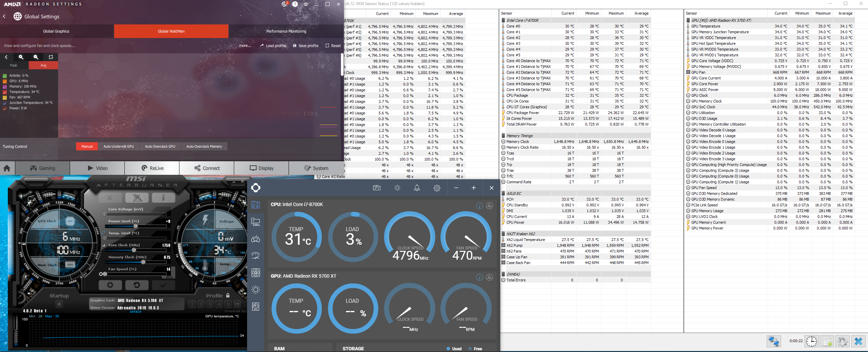Open NZXT CAM notifications bell
This screenshot has width=868, height=352.
(x=417, y=188)
